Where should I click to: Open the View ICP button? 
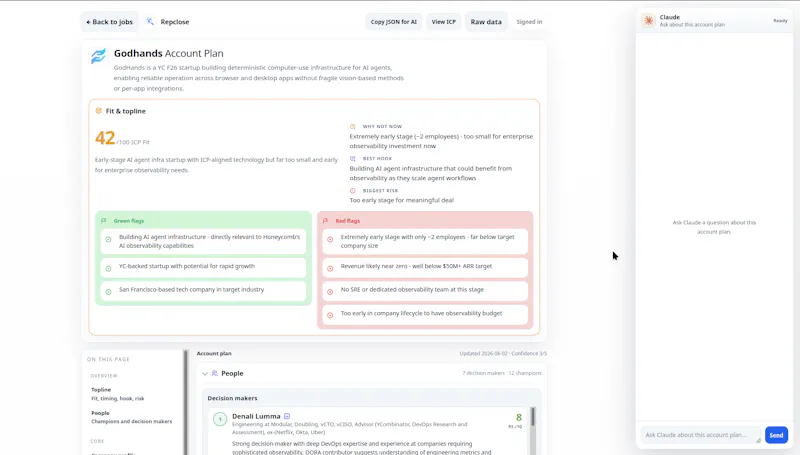(443, 22)
